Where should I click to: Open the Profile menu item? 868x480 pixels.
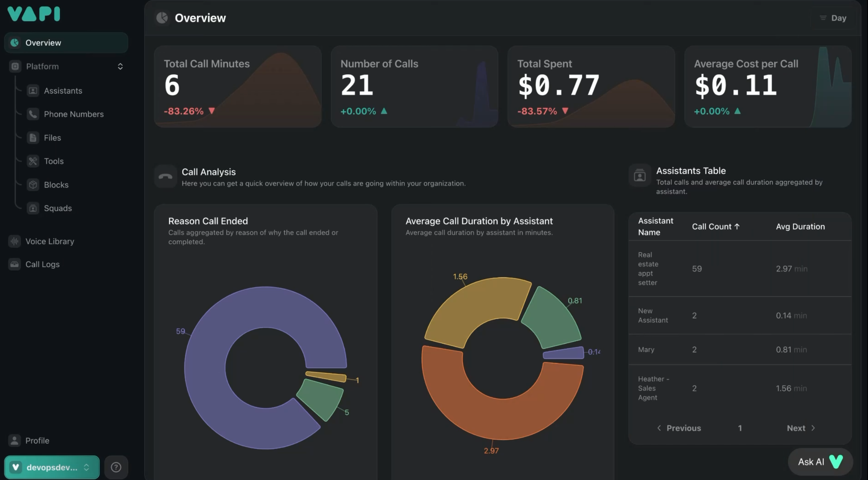click(x=37, y=441)
